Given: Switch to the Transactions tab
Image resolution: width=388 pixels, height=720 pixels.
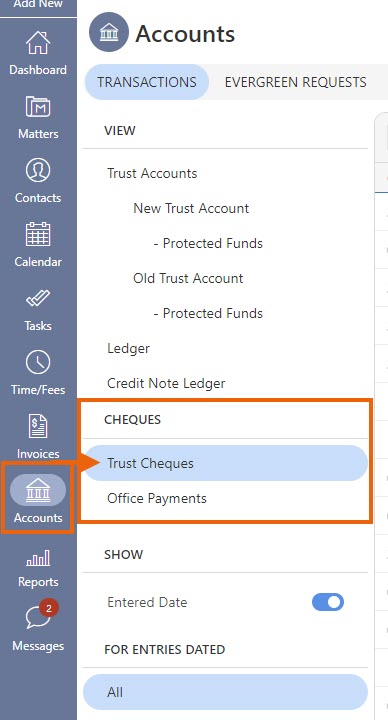Looking at the screenshot, I should point(147,82).
